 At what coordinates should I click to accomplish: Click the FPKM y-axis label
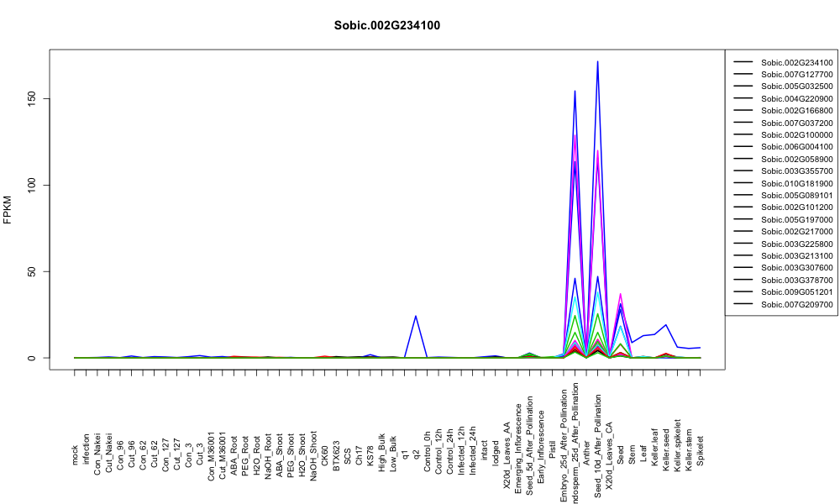point(8,209)
